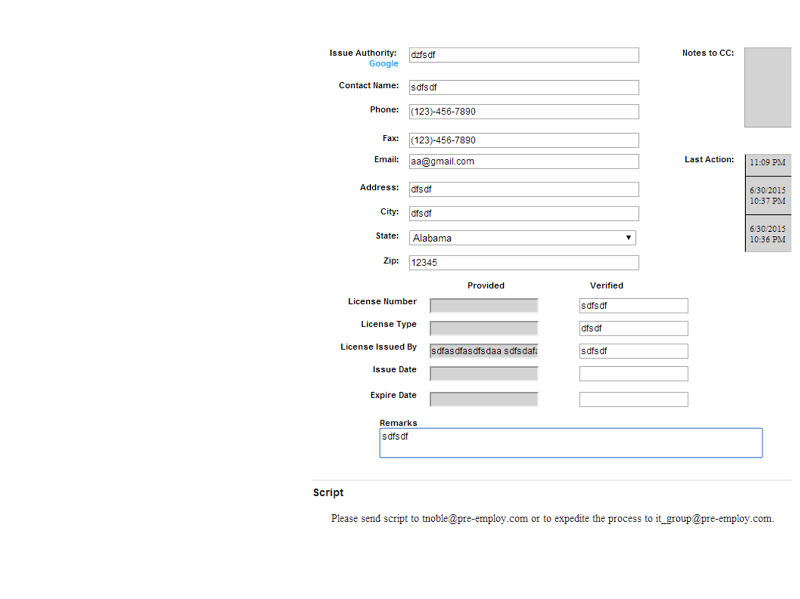
Task: Click the Provided License Issued By field
Action: click(484, 351)
